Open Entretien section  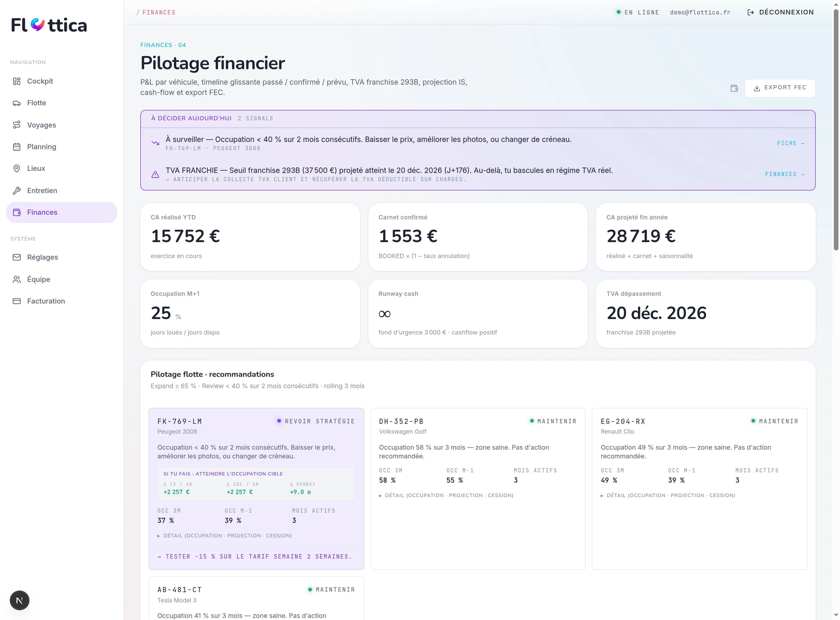click(x=61, y=191)
